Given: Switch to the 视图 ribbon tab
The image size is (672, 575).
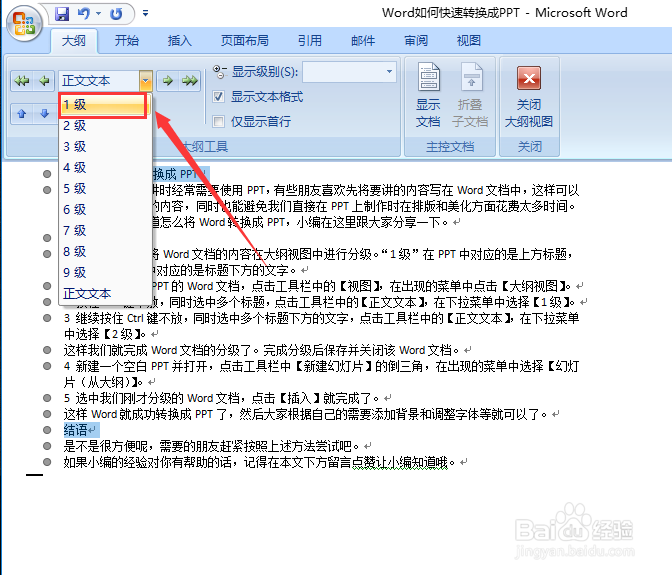Looking at the screenshot, I should pos(469,41).
